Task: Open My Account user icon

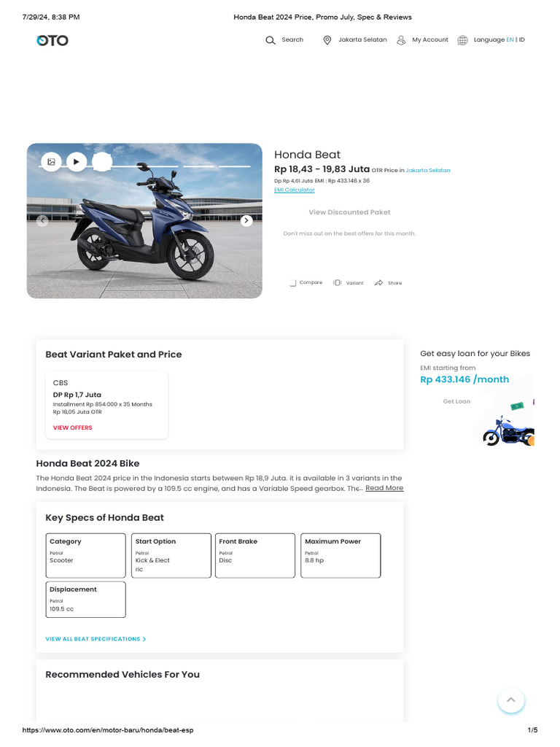Action: pyautogui.click(x=402, y=40)
